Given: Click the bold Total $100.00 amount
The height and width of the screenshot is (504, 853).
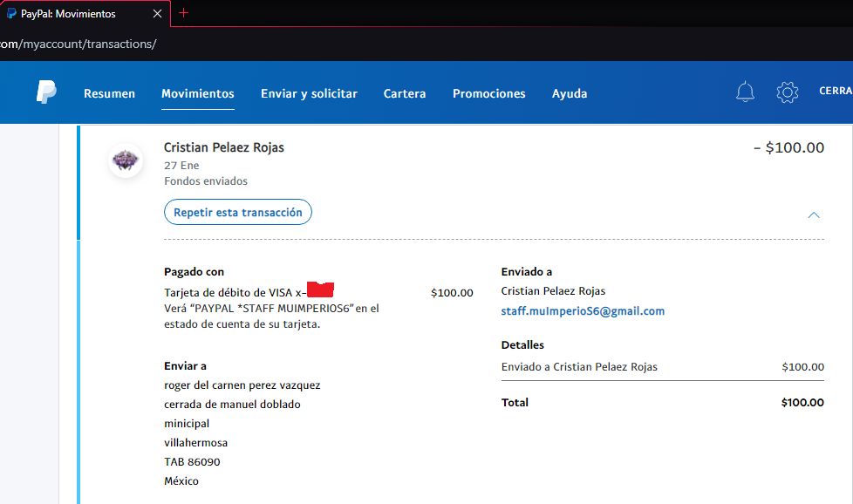Looking at the screenshot, I should click(x=802, y=402).
